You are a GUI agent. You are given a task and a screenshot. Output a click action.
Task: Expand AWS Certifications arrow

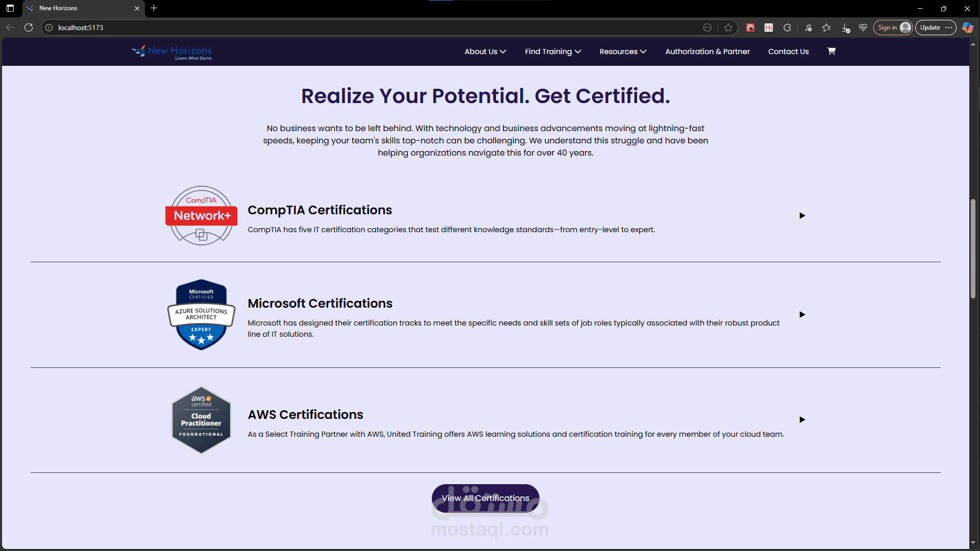click(x=802, y=420)
